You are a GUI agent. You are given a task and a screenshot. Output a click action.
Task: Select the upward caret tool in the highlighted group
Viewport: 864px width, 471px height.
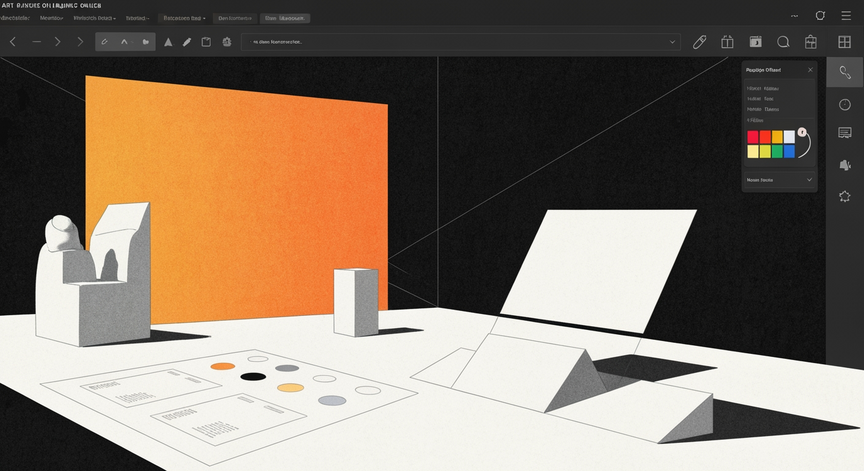pos(125,42)
